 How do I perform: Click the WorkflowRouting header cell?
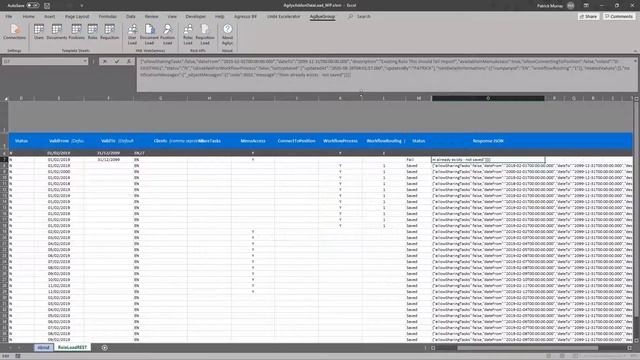click(384, 141)
